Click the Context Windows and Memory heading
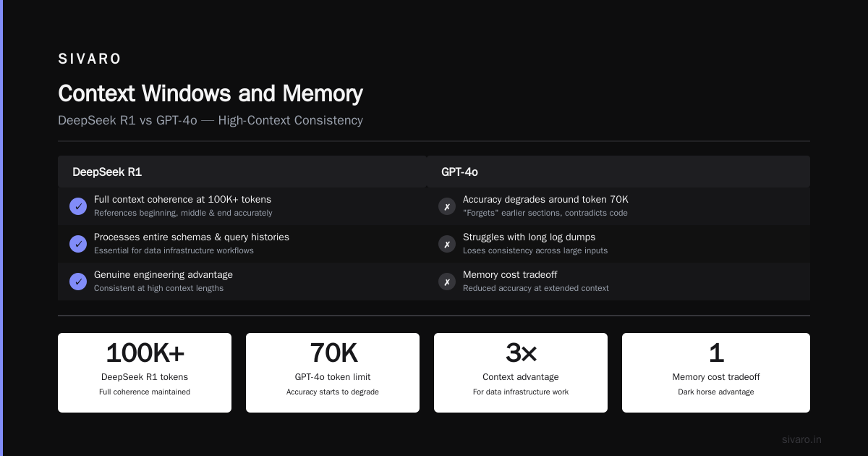 point(210,93)
